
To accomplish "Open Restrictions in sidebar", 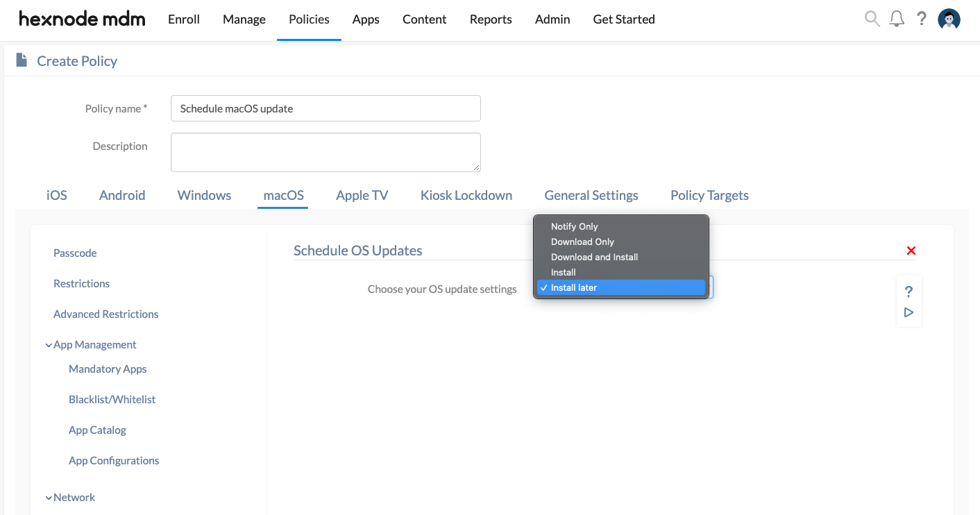I will 82,283.
